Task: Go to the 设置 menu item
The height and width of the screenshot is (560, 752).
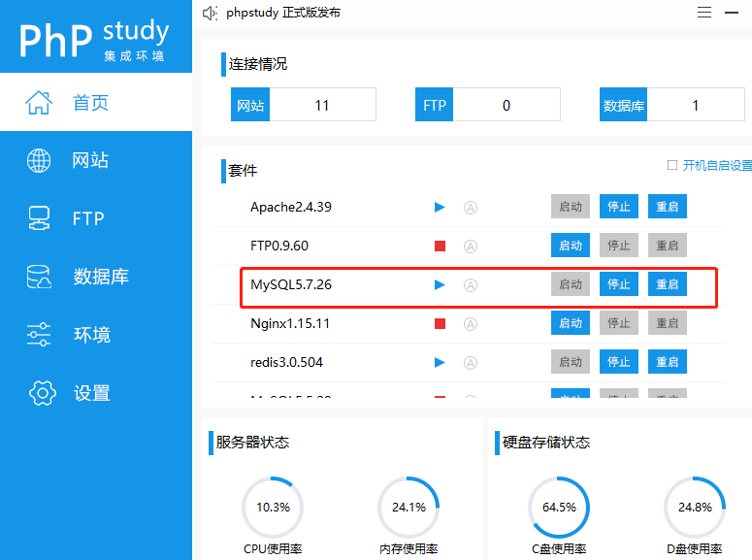Action: coord(91,393)
